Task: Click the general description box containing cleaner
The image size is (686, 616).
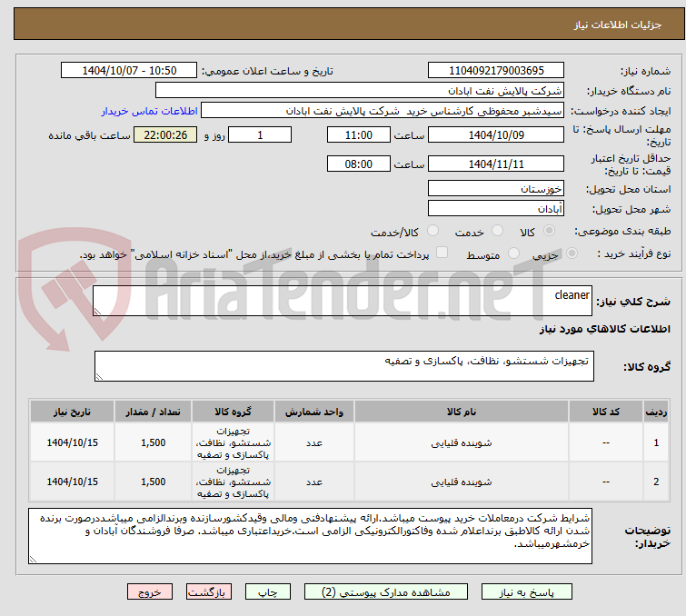Action: click(343, 301)
